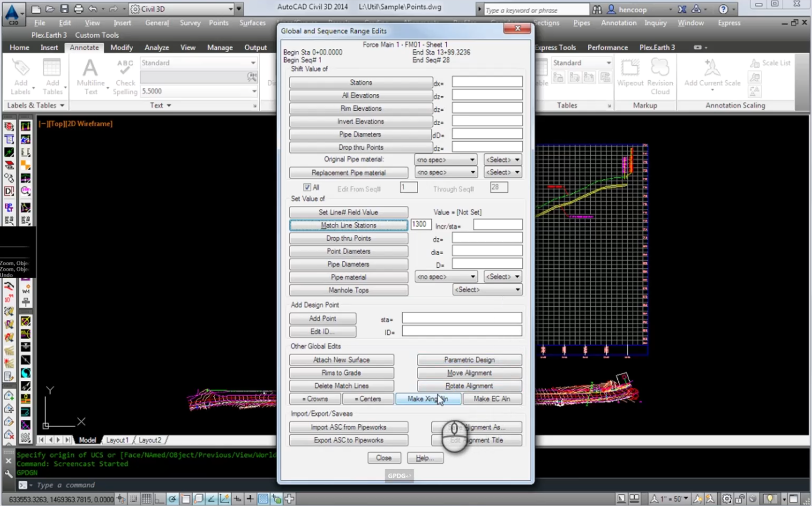Click the customize command line wrench icon
The width and height of the screenshot is (812, 506).
pos(8,474)
